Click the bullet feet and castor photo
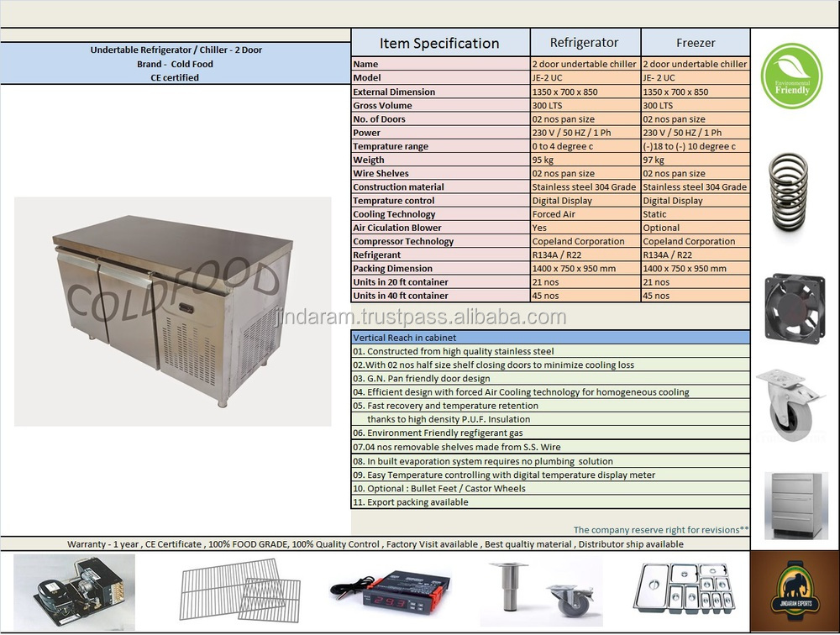840x635 pixels. 541,590
